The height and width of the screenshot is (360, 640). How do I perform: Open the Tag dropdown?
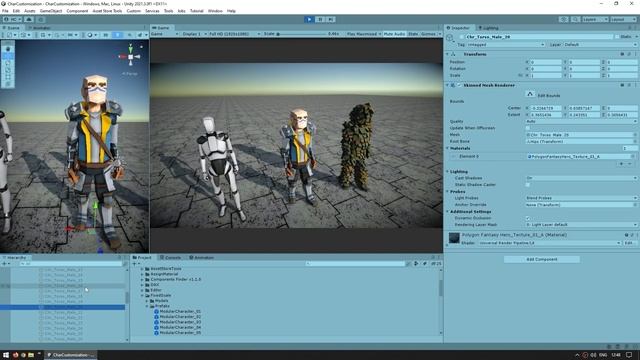(x=506, y=44)
